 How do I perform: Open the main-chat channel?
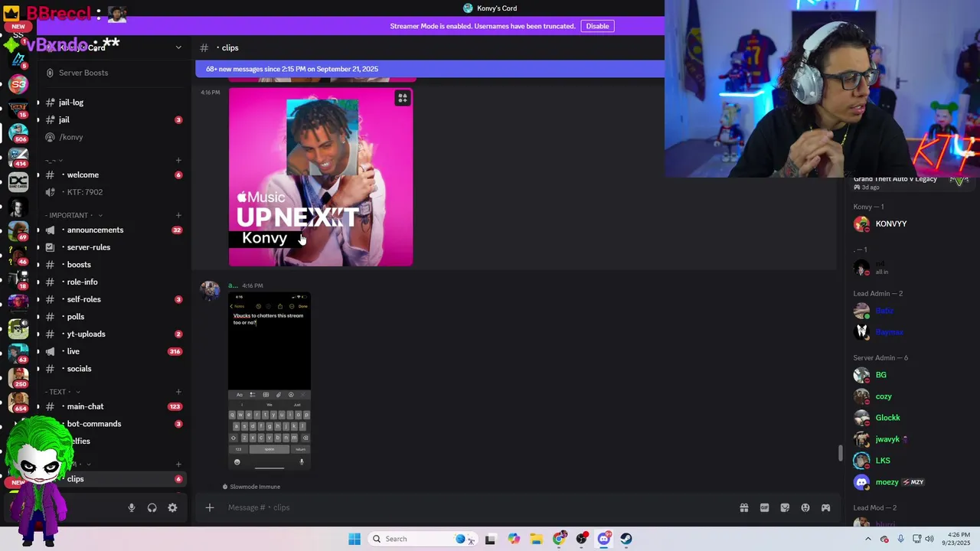[114, 406]
